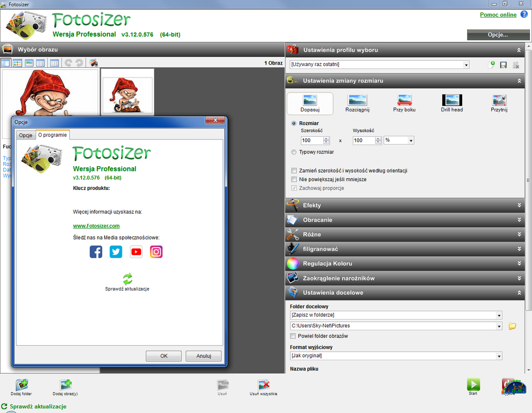The height and width of the screenshot is (413, 532).
Task: Open the profile selection dropdown
Action: 466,65
